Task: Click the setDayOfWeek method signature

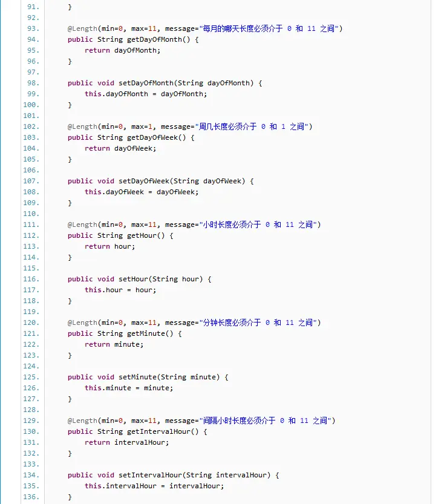Action: (161, 181)
